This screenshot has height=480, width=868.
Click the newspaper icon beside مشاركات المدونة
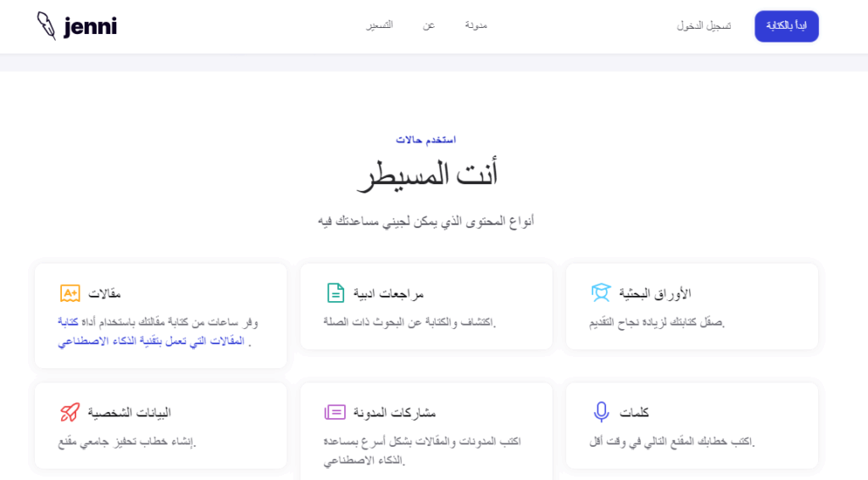(x=335, y=413)
